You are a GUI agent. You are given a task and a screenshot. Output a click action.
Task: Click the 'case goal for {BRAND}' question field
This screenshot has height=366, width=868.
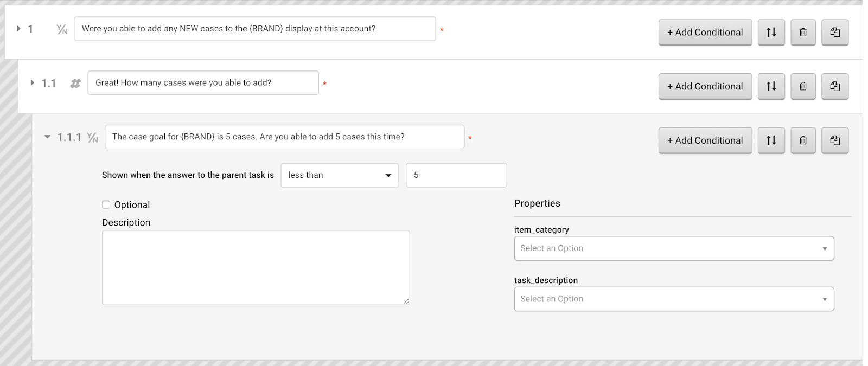click(x=284, y=137)
